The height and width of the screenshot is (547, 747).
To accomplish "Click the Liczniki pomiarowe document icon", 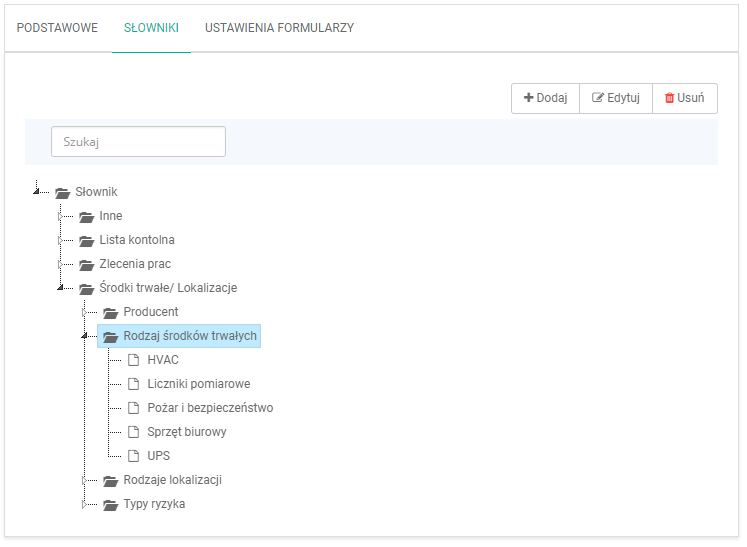I will coord(134,384).
